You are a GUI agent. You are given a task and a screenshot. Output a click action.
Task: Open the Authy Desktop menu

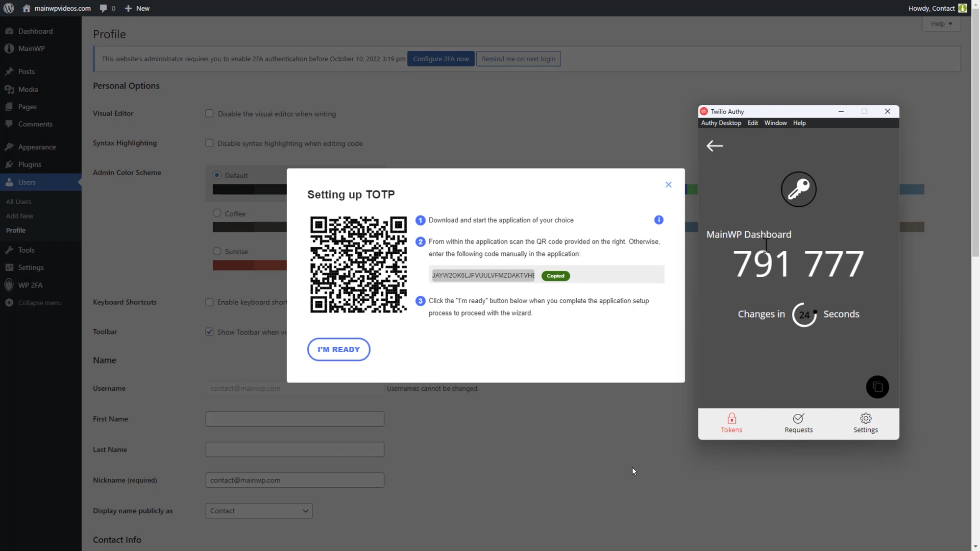(720, 123)
